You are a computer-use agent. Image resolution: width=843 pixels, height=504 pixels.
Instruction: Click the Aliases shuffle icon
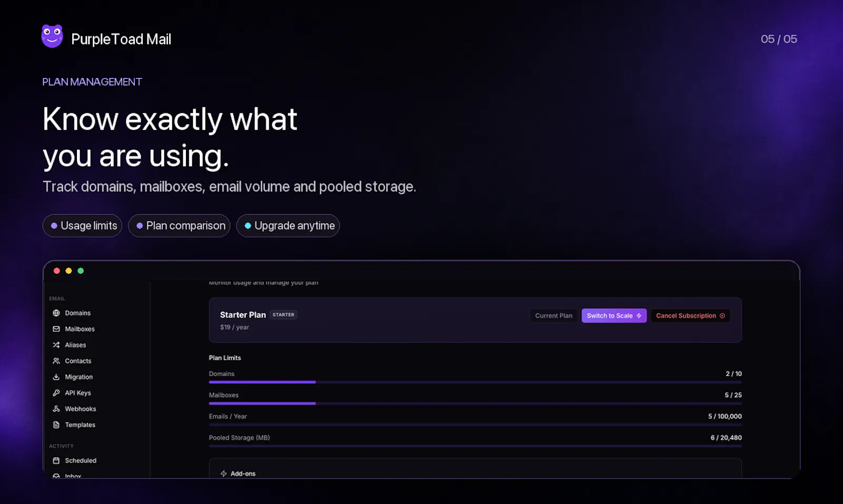[x=56, y=345]
